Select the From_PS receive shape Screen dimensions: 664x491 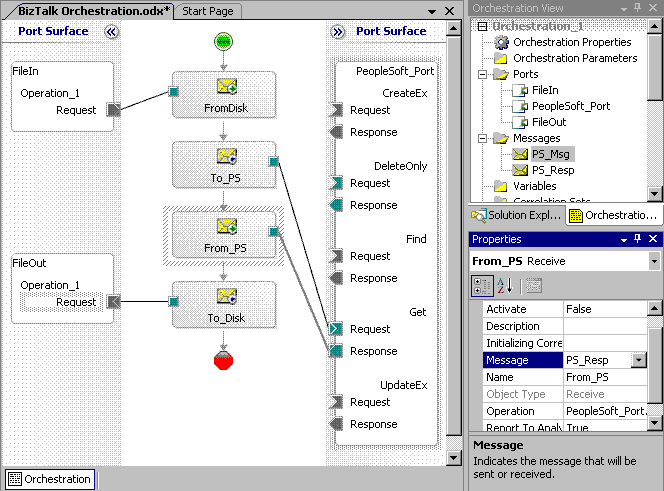pyautogui.click(x=224, y=235)
